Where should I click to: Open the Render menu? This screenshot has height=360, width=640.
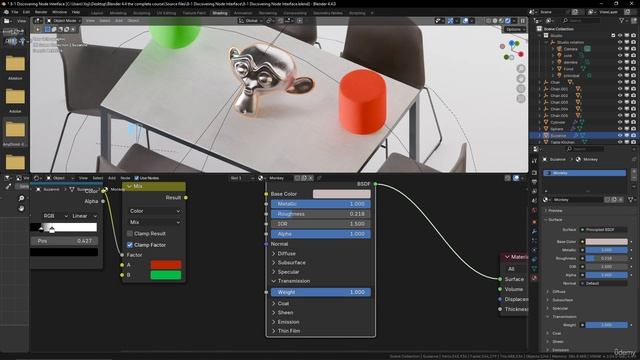41,12
